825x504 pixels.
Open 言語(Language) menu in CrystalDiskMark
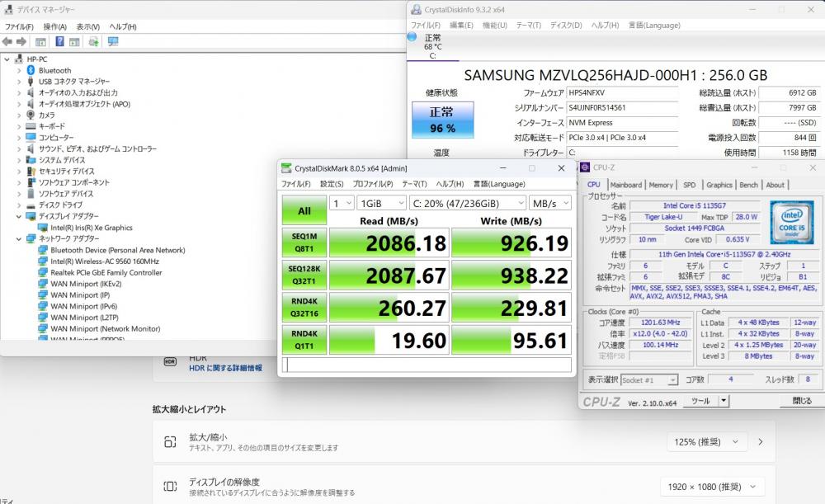(499, 184)
